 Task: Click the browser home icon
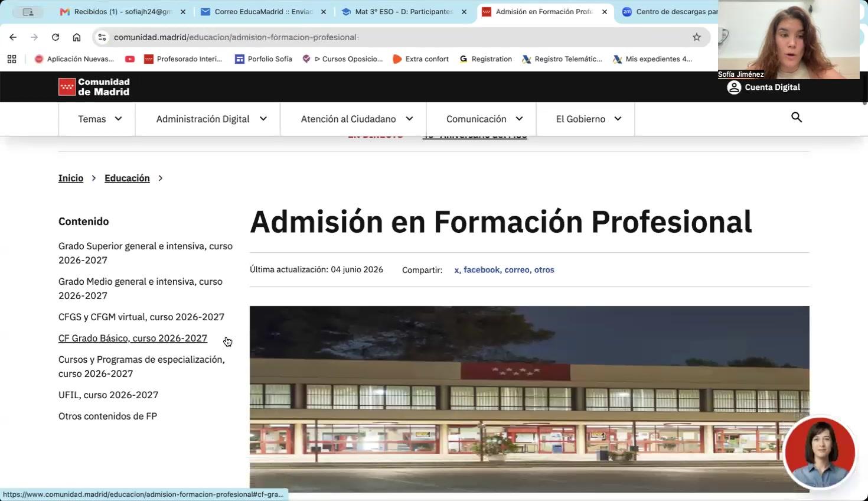[77, 37]
